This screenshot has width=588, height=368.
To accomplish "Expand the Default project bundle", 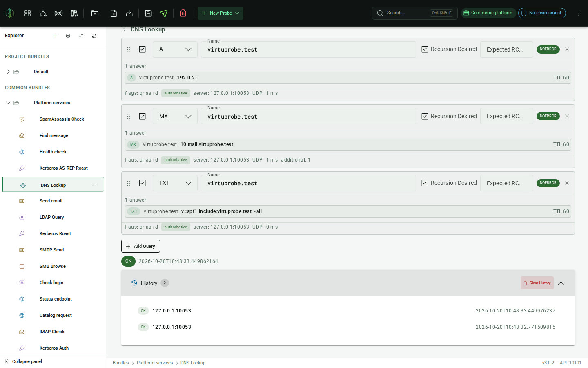I will pyautogui.click(x=8, y=72).
